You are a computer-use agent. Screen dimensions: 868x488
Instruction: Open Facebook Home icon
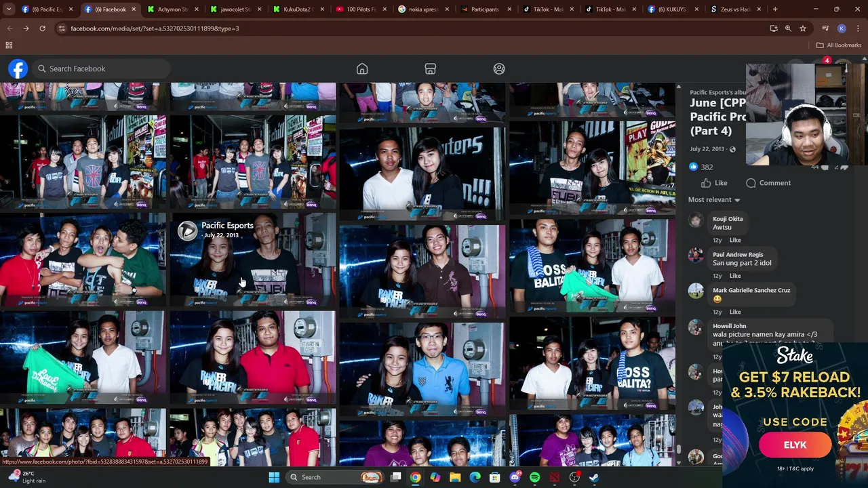pos(362,68)
